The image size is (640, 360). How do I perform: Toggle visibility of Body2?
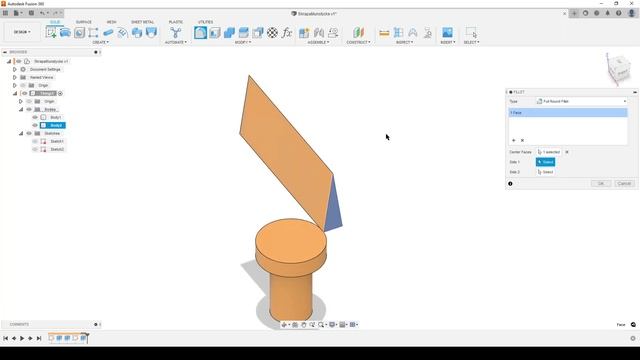point(35,125)
